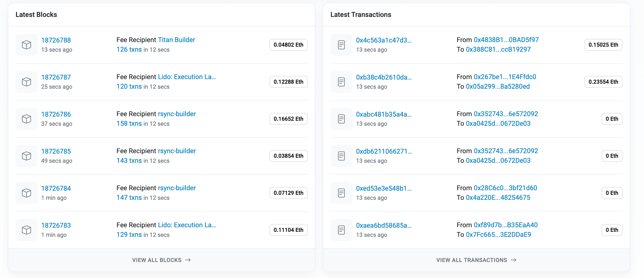
Task: Open sender address 0x28C6c0...3bf21d60
Action: (x=505, y=188)
